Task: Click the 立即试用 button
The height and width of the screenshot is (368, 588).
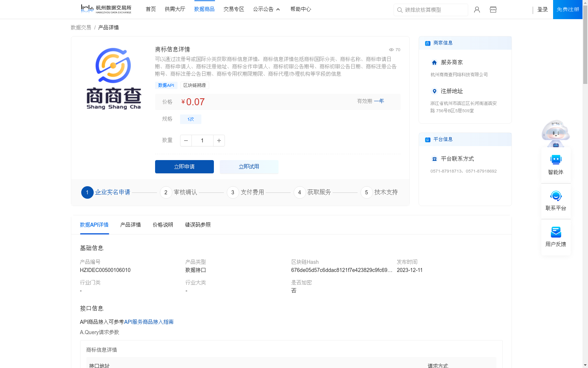Action: point(249,167)
